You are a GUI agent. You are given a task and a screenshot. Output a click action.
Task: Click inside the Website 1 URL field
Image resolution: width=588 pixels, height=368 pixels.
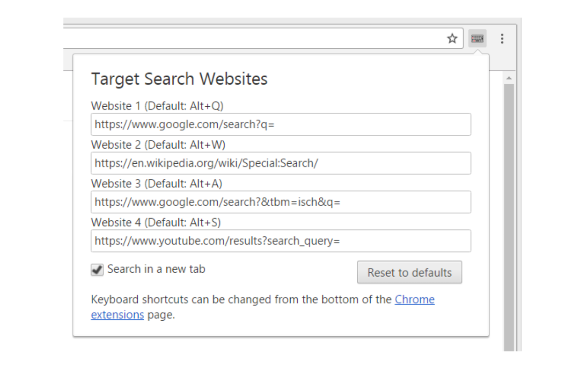point(281,124)
